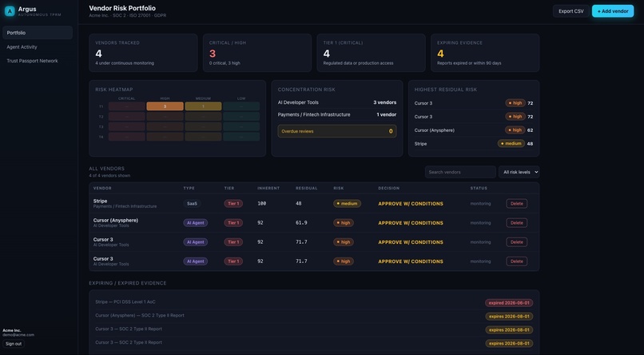
Task: Click the T1 High heatmap cell showing 3
Action: 165,106
